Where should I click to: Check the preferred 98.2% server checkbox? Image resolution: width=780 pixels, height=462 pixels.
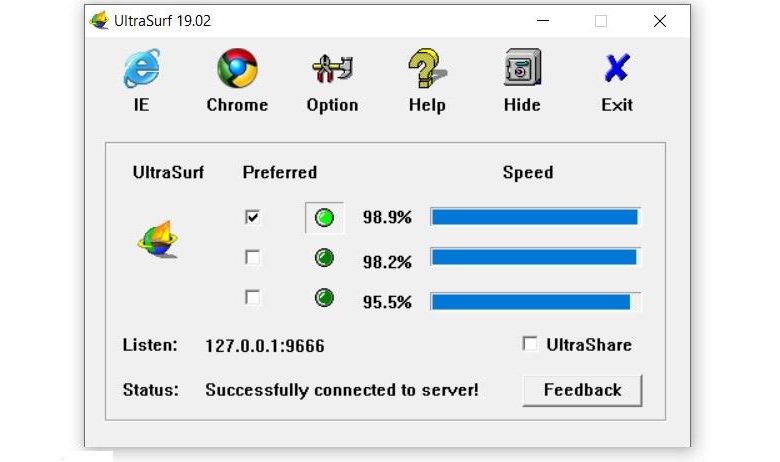tap(253, 257)
